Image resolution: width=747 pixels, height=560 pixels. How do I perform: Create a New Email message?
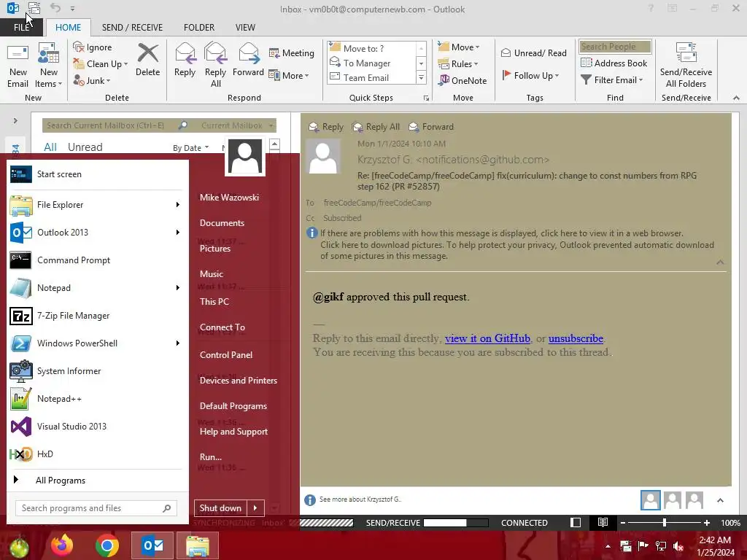pyautogui.click(x=18, y=66)
